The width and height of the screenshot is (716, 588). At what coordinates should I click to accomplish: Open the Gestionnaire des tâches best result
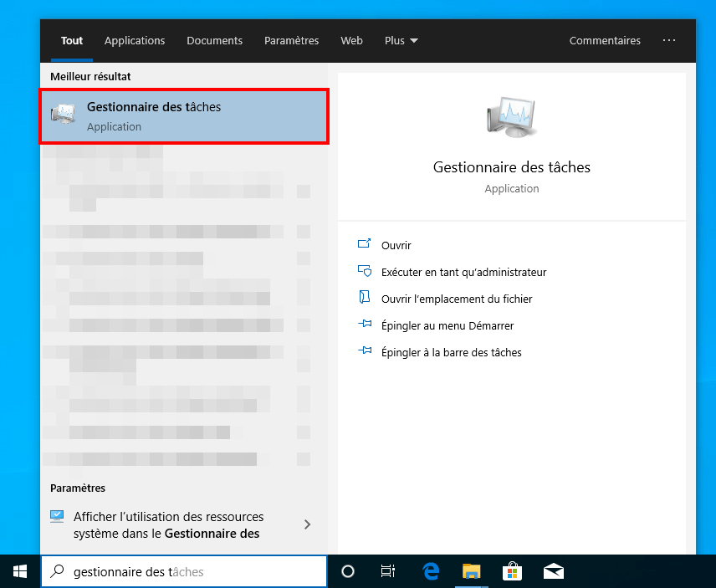click(184, 116)
